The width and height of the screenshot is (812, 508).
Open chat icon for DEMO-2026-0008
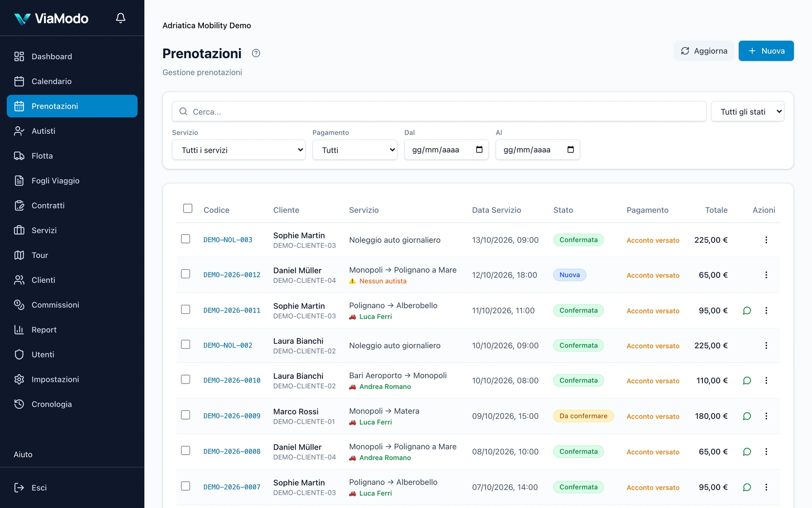point(747,452)
